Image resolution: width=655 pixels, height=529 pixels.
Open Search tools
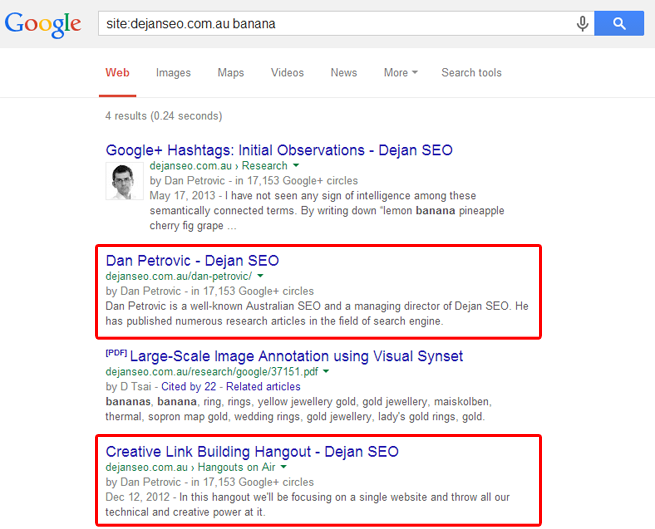pyautogui.click(x=472, y=73)
